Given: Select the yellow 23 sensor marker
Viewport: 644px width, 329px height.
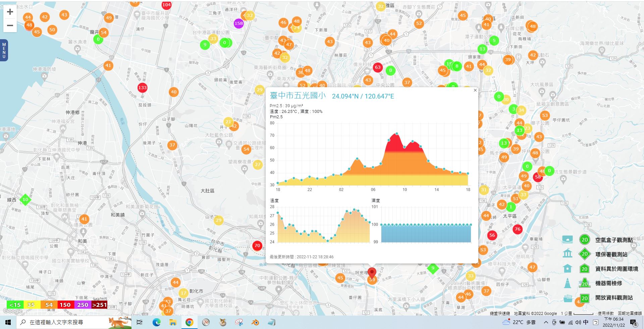Looking at the screenshot, I should coord(528,128).
